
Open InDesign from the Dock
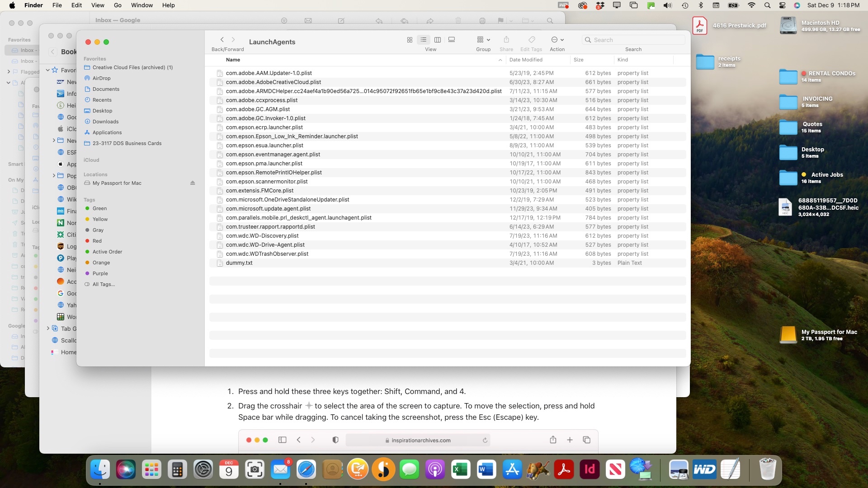click(x=589, y=469)
